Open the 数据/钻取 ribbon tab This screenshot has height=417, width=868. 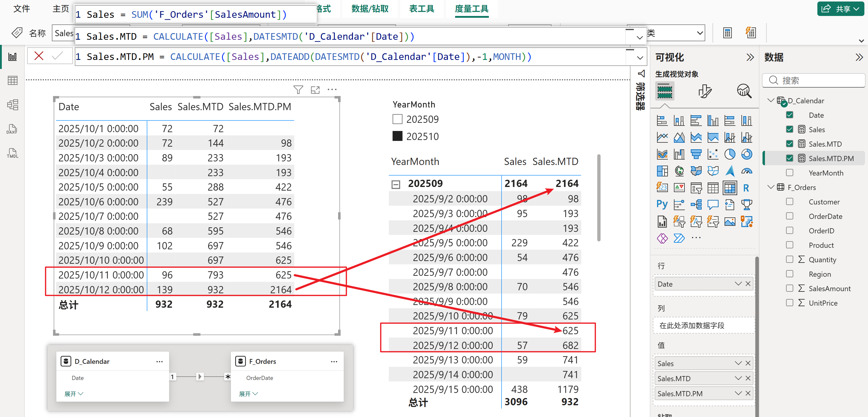tap(370, 9)
